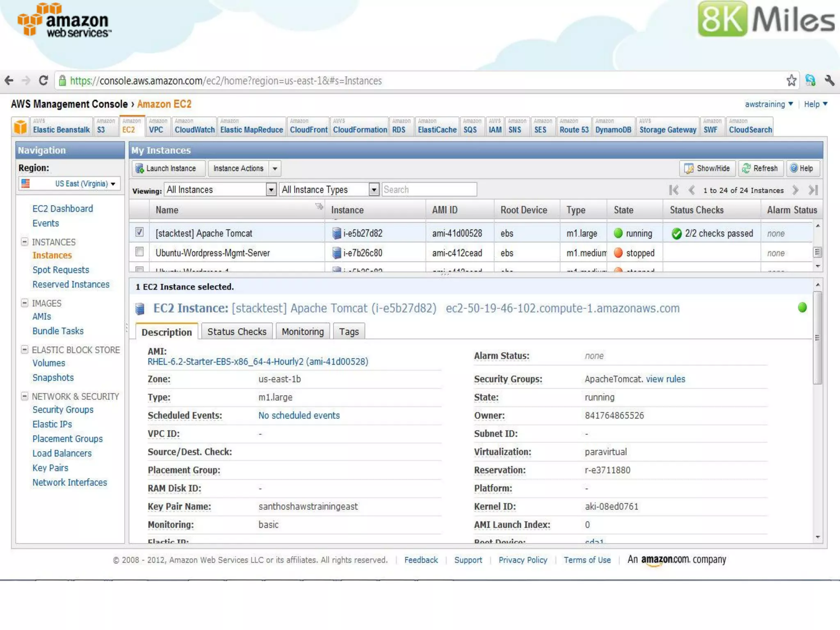This screenshot has height=630, width=840.
Task: Uncheck the [stacktest] Apache Tomcat checkbox
Action: [x=139, y=232]
